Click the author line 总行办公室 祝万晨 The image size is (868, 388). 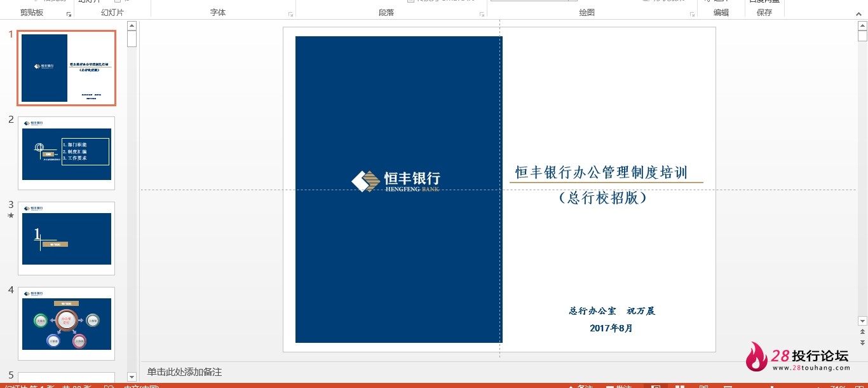tap(611, 311)
